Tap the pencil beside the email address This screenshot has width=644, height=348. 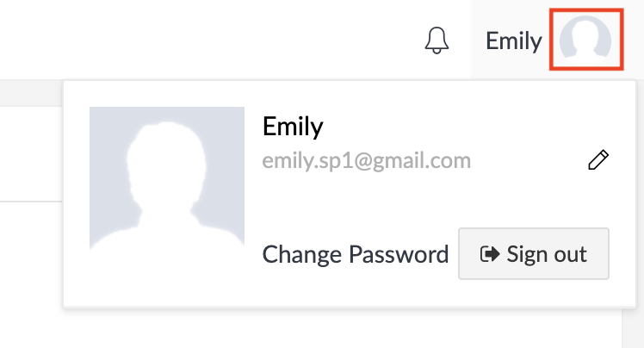click(x=598, y=160)
